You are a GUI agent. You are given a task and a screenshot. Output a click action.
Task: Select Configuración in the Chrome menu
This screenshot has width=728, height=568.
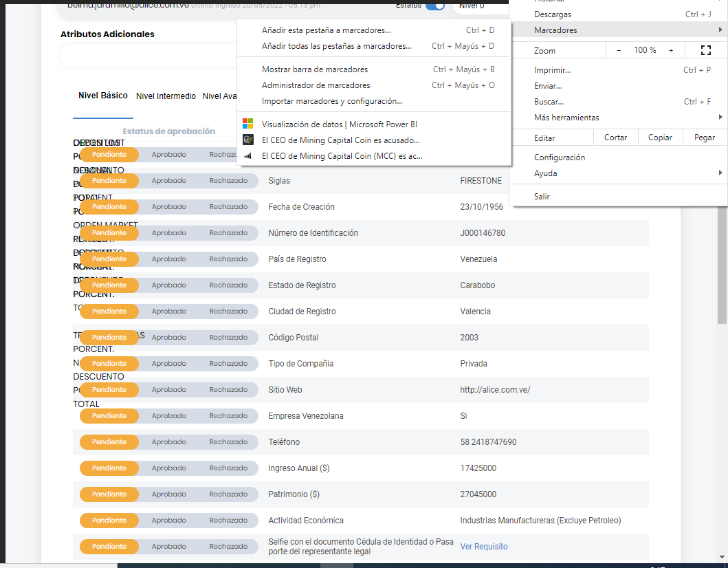(560, 157)
